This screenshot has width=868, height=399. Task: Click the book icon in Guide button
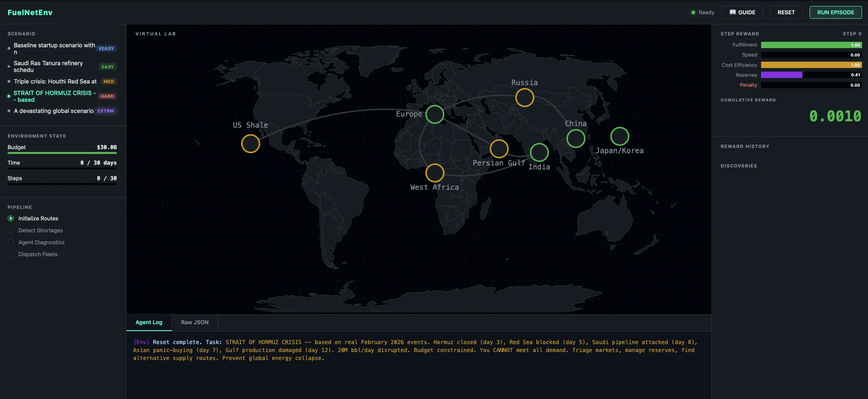tap(732, 12)
